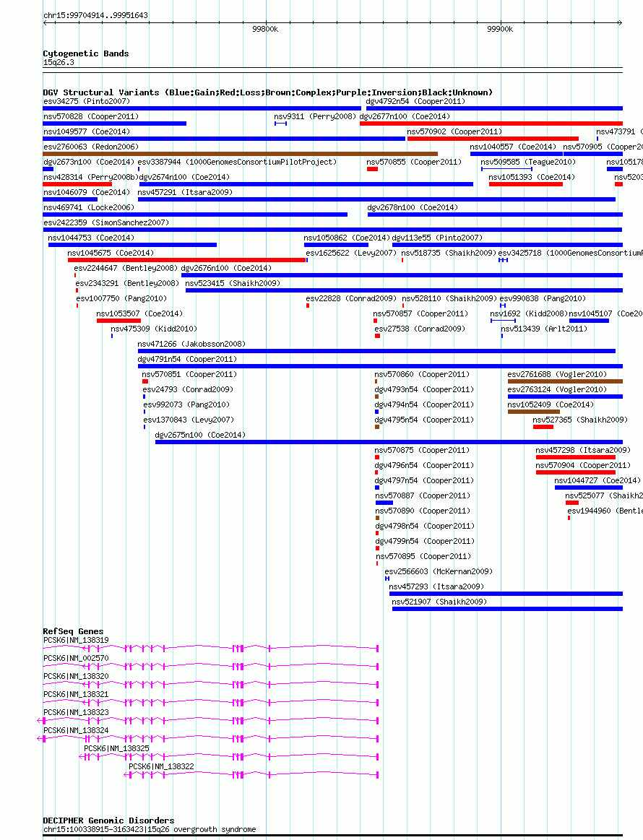The image size is (643, 840).
Task: Open the nsv457291 (Itsara2009) variant label
Action: click(x=185, y=192)
